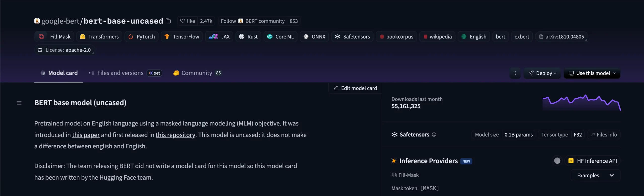This screenshot has height=196, width=644.
Task: Open the Examples dropdown
Action: (x=595, y=175)
